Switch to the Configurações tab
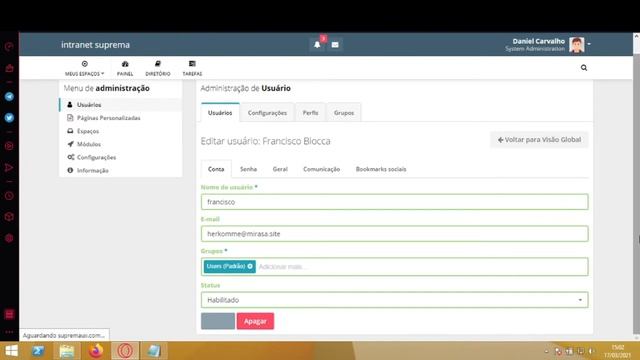Screen dimensions: 640x360 click(x=267, y=113)
